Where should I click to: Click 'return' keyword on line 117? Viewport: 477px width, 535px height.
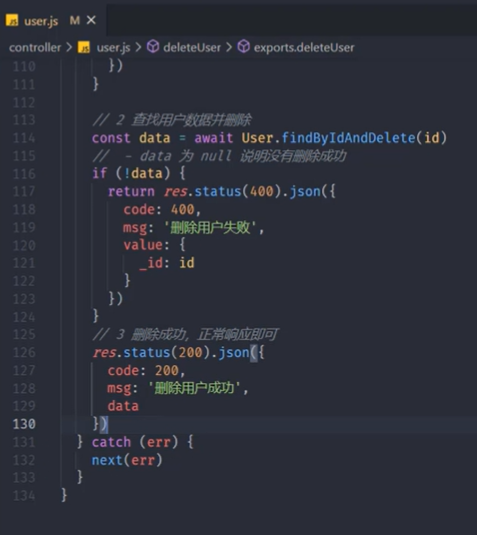131,191
